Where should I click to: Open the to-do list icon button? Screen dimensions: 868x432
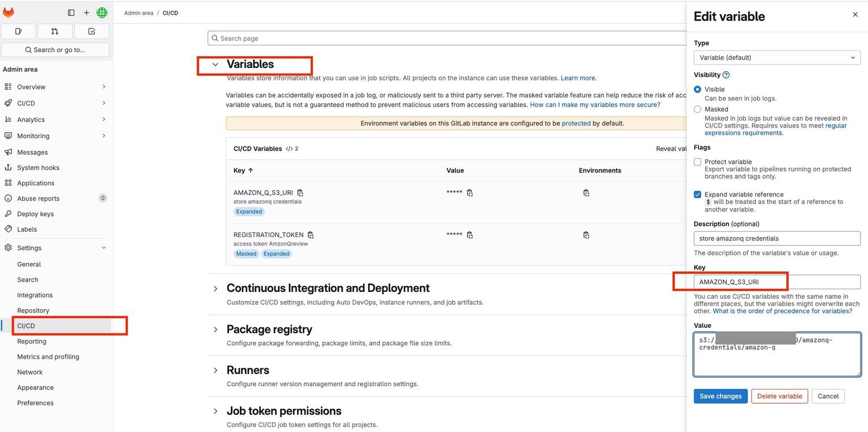[x=92, y=31]
